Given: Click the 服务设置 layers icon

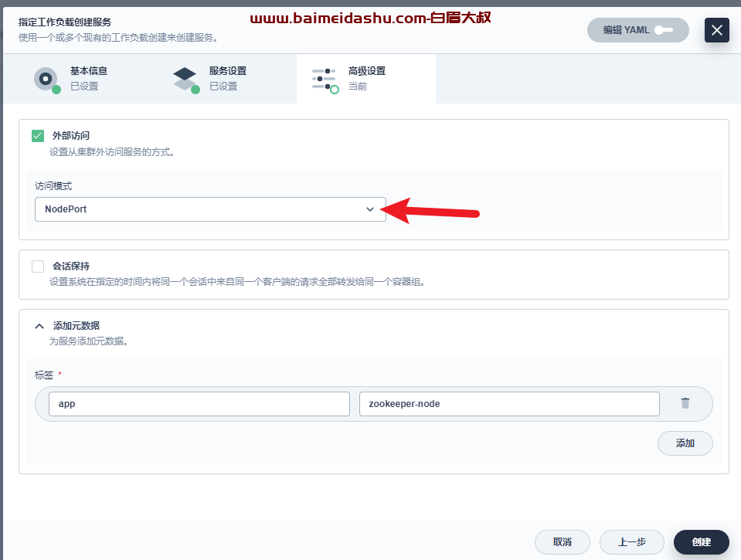Looking at the screenshot, I should point(185,79).
